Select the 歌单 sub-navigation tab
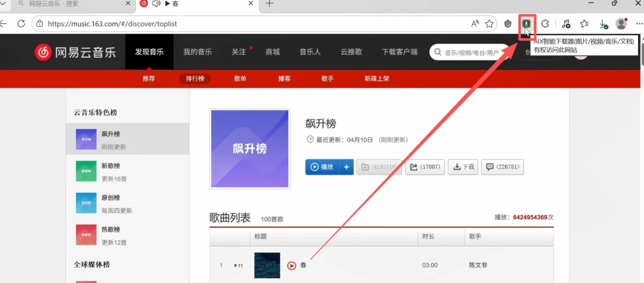Screen dimensions: 644x283 [x=240, y=79]
